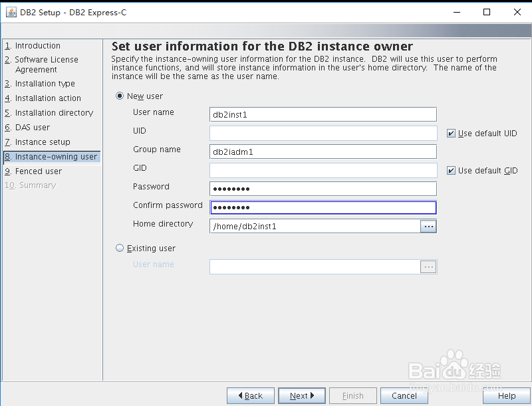Click the Back button
The height and width of the screenshot is (406, 532).
click(251, 396)
